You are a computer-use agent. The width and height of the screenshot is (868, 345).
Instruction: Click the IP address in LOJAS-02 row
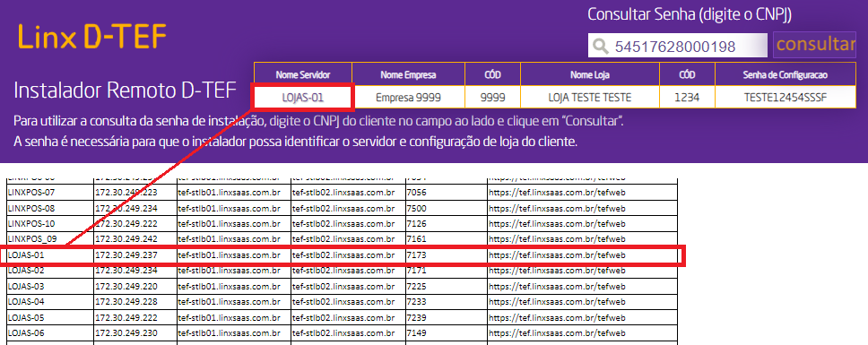click(x=126, y=271)
